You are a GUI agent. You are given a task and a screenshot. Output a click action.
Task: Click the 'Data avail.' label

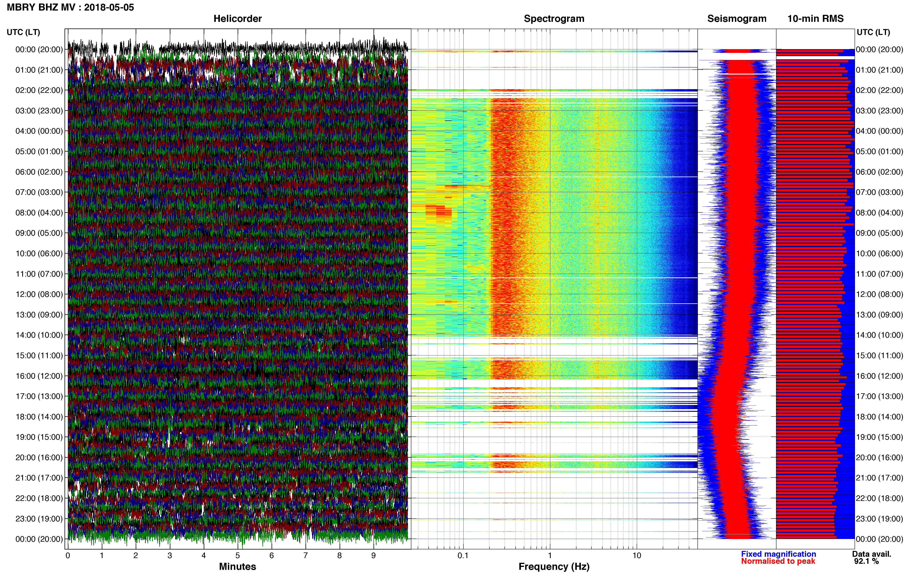(x=872, y=554)
